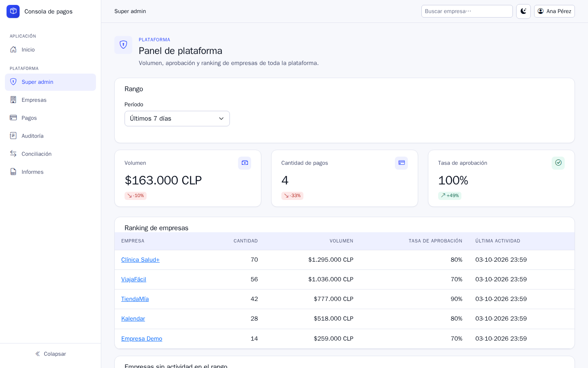Open Pagos section in sidebar
This screenshot has height=368, width=588.
50,118
